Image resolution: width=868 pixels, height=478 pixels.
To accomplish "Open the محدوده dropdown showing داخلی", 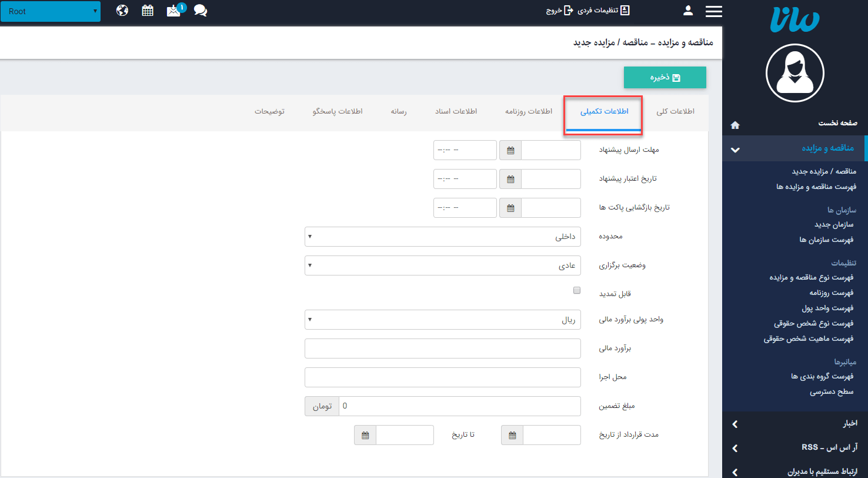I will click(x=442, y=236).
